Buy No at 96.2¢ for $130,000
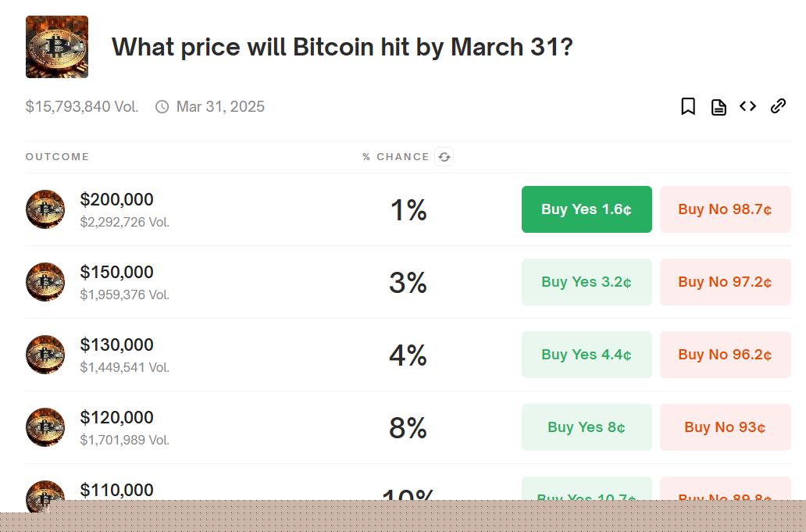806x532 pixels. coord(725,355)
